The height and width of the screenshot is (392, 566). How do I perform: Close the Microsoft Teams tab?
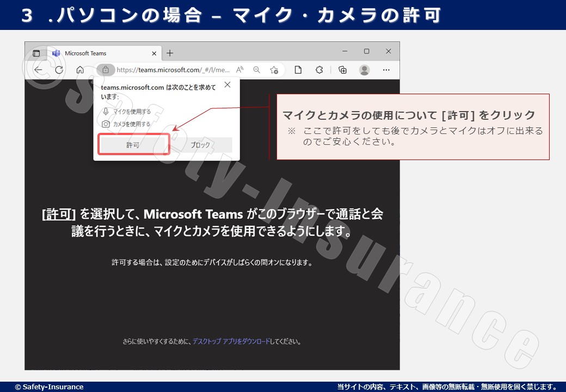[154, 53]
